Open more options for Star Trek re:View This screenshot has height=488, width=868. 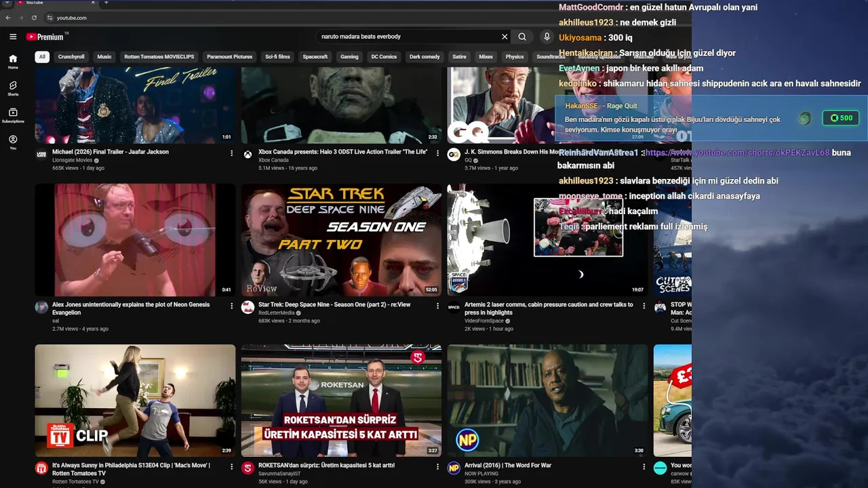[437, 306]
